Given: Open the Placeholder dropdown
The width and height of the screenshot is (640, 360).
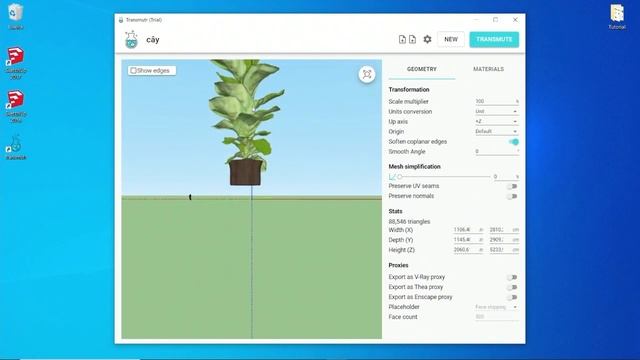Looking at the screenshot, I should coord(497,307).
